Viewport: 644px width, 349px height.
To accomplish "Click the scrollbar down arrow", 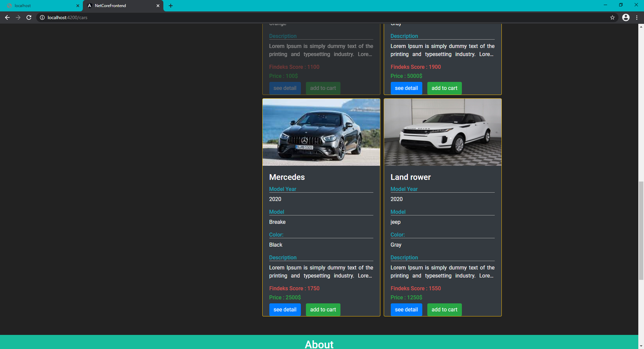I will pyautogui.click(x=641, y=346).
